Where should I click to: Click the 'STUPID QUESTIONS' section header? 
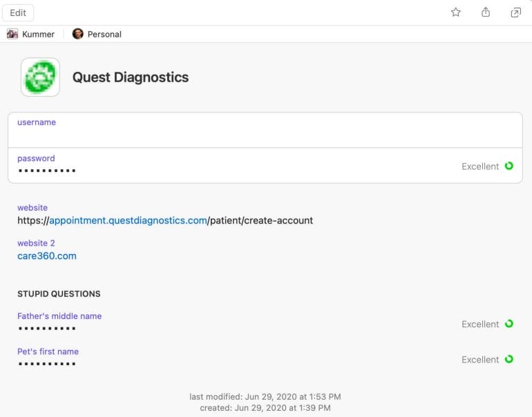click(x=59, y=294)
